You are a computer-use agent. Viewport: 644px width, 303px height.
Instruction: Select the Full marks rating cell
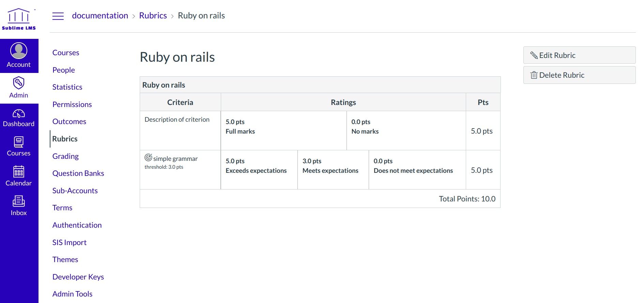point(283,131)
